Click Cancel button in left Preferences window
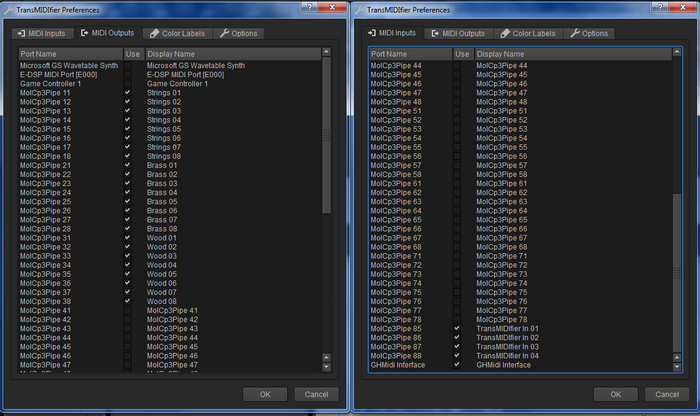The width and height of the screenshot is (700, 416). click(x=317, y=395)
